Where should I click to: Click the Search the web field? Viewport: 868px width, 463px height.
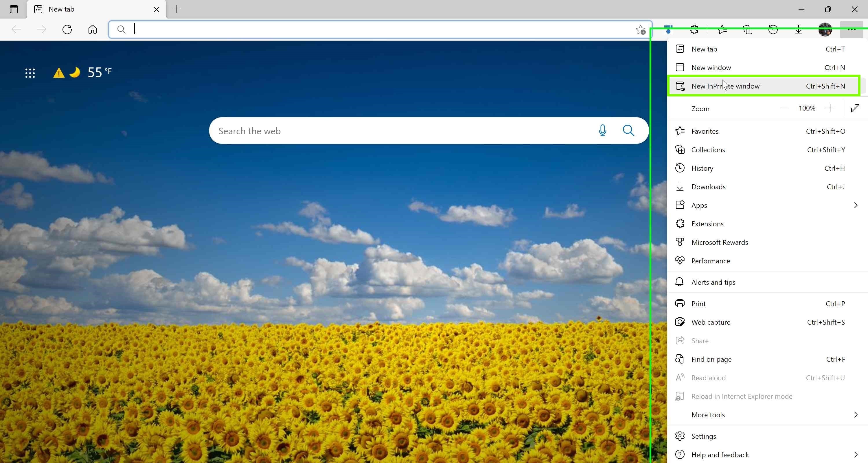(x=401, y=131)
